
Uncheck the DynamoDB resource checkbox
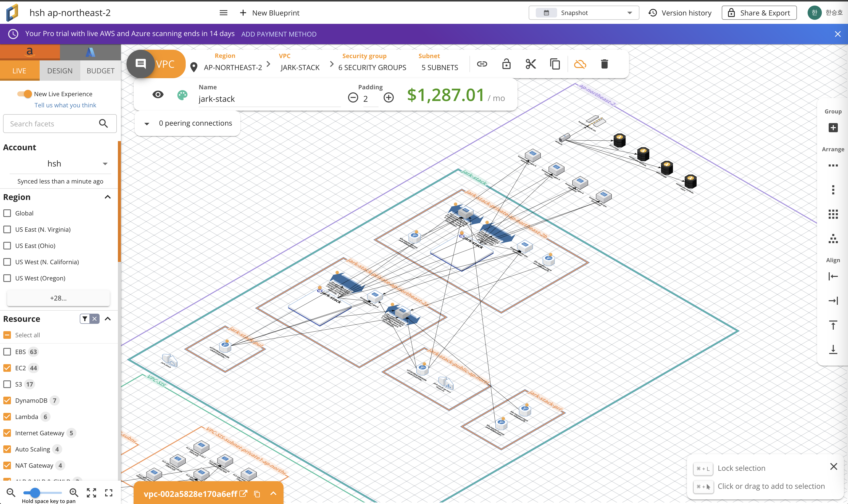point(7,400)
